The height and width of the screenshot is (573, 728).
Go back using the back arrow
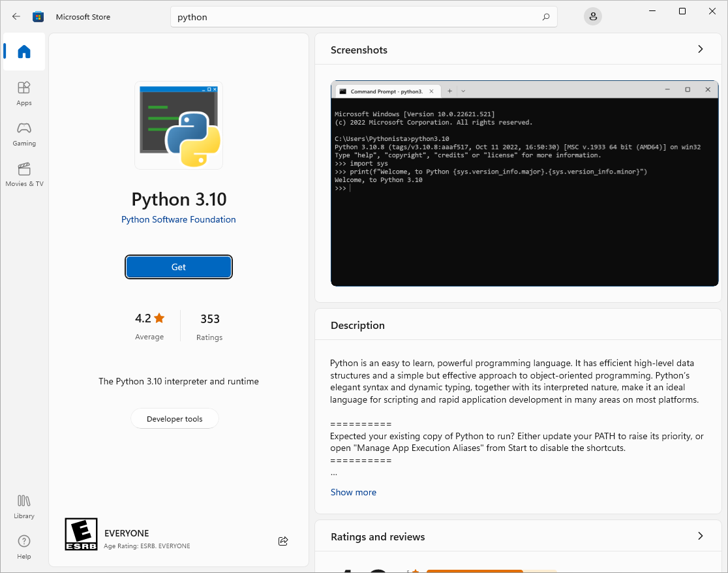coord(16,17)
